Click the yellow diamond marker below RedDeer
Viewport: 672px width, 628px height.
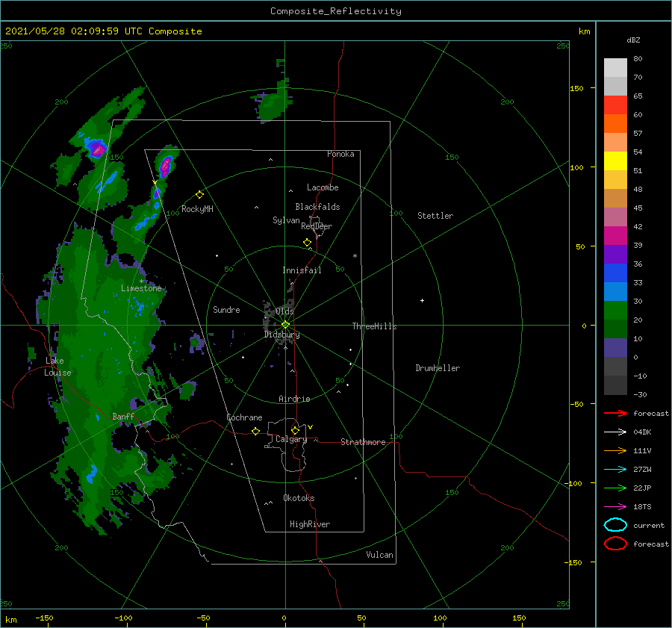308,243
